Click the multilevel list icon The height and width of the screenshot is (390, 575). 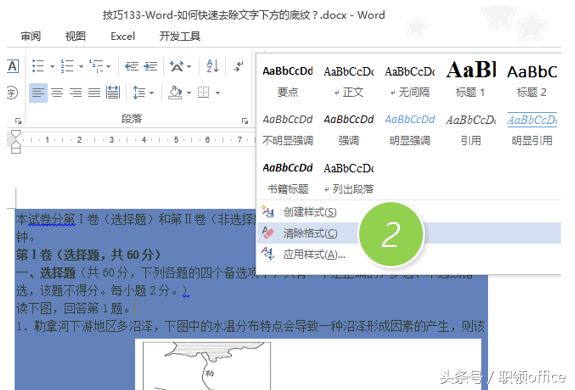click(x=96, y=66)
